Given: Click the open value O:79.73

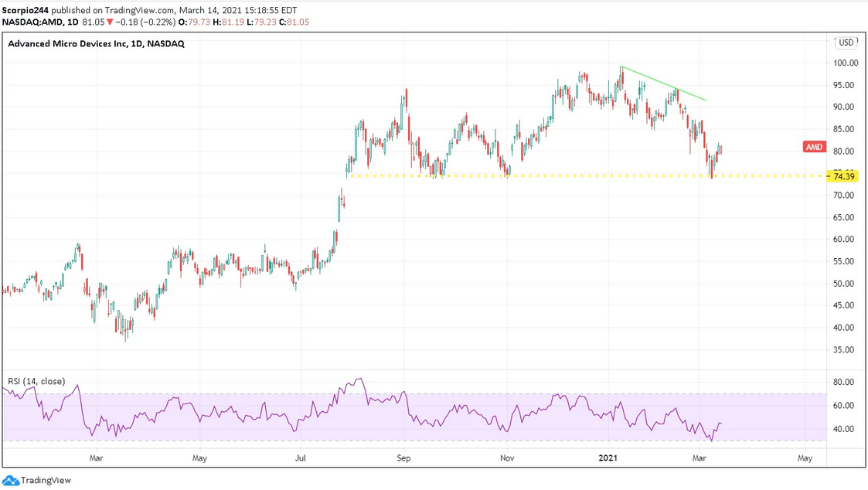Looking at the screenshot, I should (194, 22).
